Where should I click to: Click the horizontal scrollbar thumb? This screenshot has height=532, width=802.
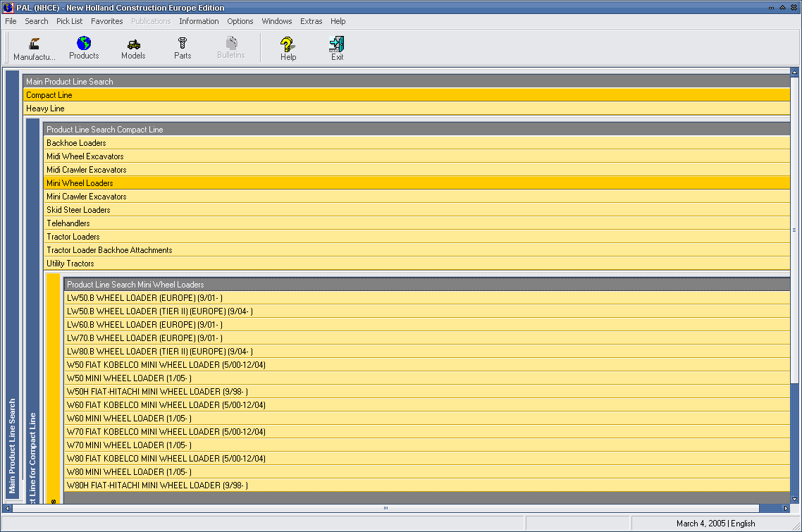point(385,508)
